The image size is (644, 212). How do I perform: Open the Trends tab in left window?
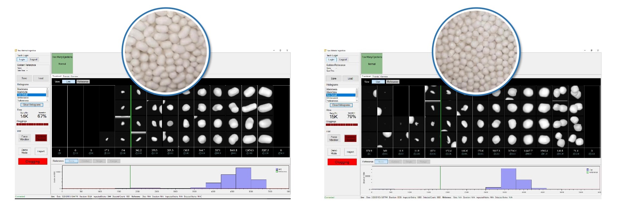pyautogui.click(x=66, y=76)
